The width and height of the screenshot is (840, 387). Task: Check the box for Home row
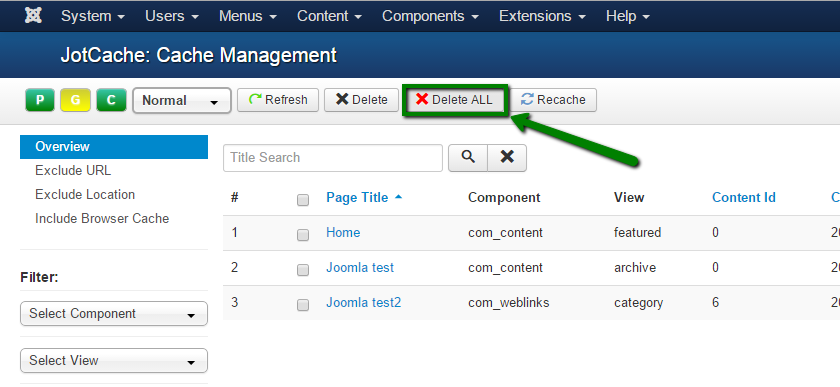pos(303,235)
